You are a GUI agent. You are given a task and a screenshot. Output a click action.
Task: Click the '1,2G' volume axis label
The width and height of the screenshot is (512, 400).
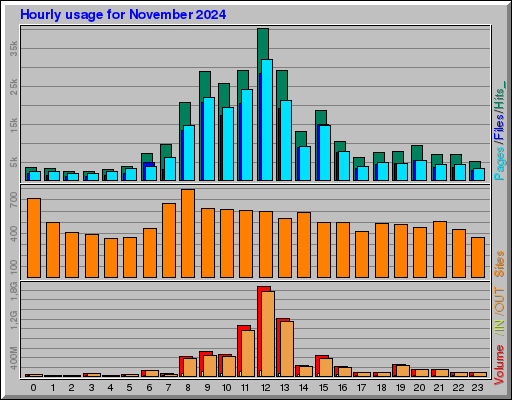click(13, 320)
